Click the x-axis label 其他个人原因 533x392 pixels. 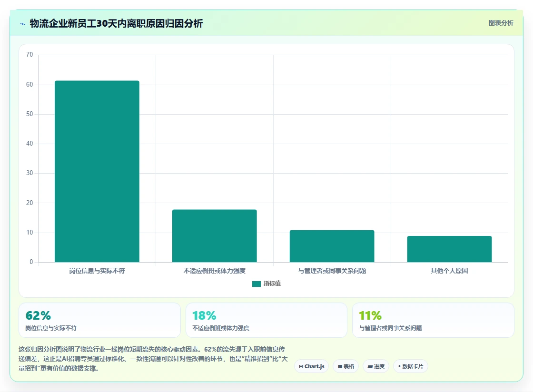coord(449,271)
